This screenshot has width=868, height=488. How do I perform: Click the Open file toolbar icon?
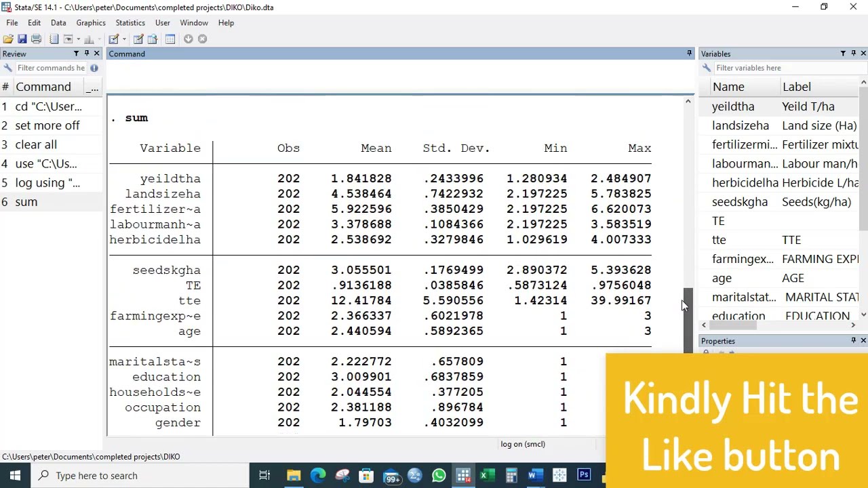[x=8, y=39]
